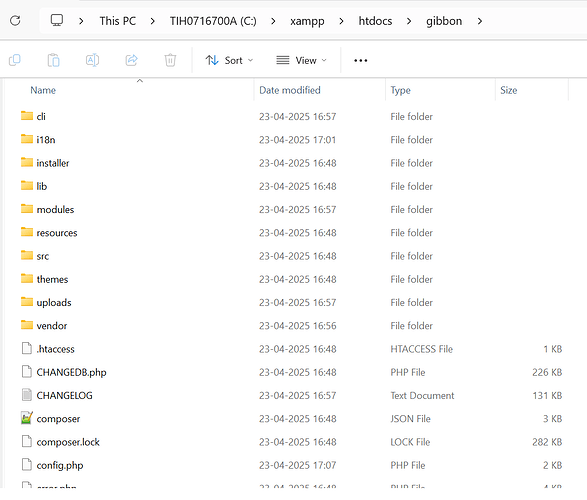Sort by Date modified column header
The width and height of the screenshot is (587, 500).
[x=290, y=90]
